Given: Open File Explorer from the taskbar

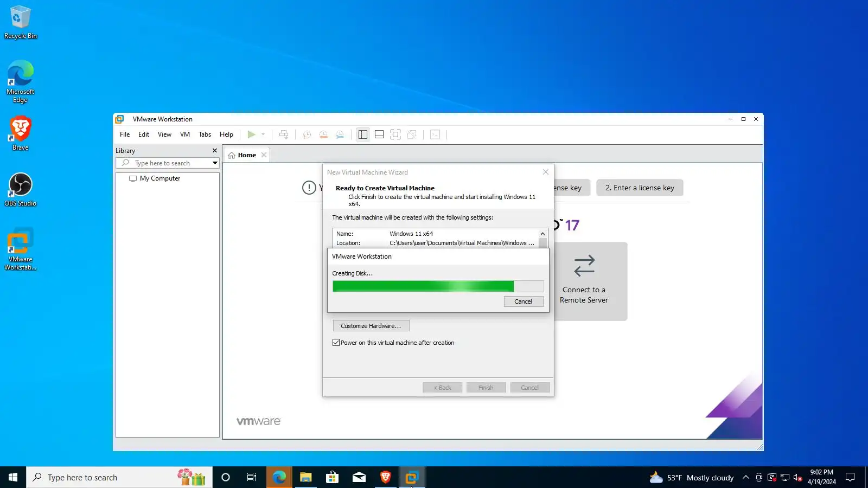Looking at the screenshot, I should coord(306,477).
